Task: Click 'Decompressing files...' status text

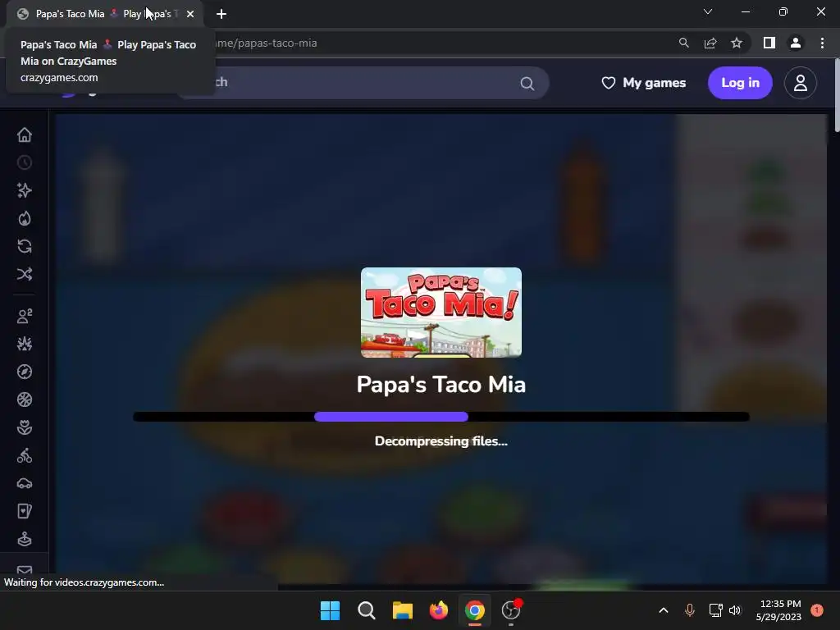Action: point(441,441)
